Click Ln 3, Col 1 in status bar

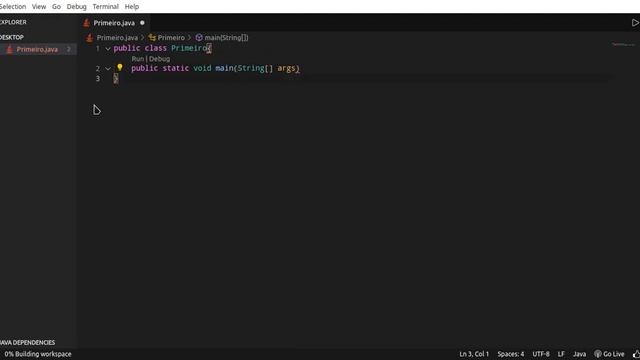474,354
